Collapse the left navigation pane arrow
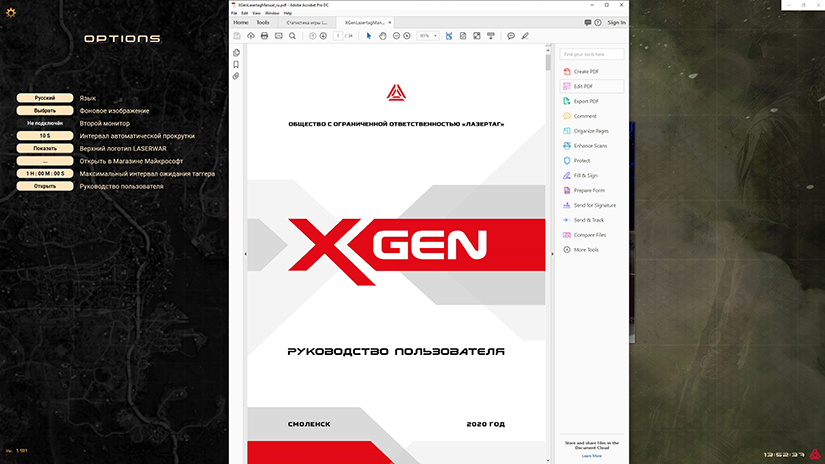Viewport: 825px width, 464px height. [x=245, y=254]
